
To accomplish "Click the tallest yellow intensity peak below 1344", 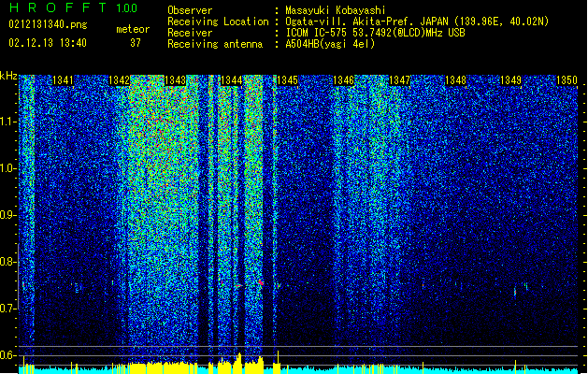I will (x=239, y=363).
